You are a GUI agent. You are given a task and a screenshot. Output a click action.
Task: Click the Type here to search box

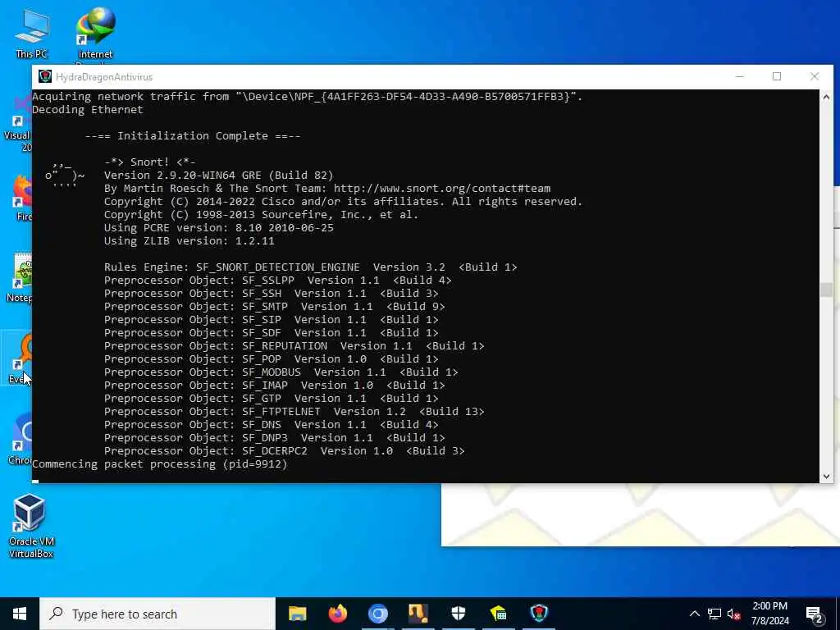(157, 614)
